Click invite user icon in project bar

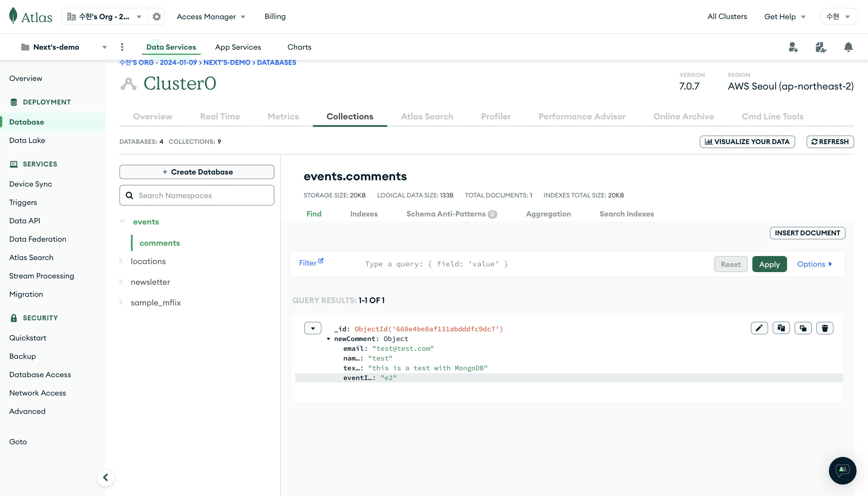[793, 47]
